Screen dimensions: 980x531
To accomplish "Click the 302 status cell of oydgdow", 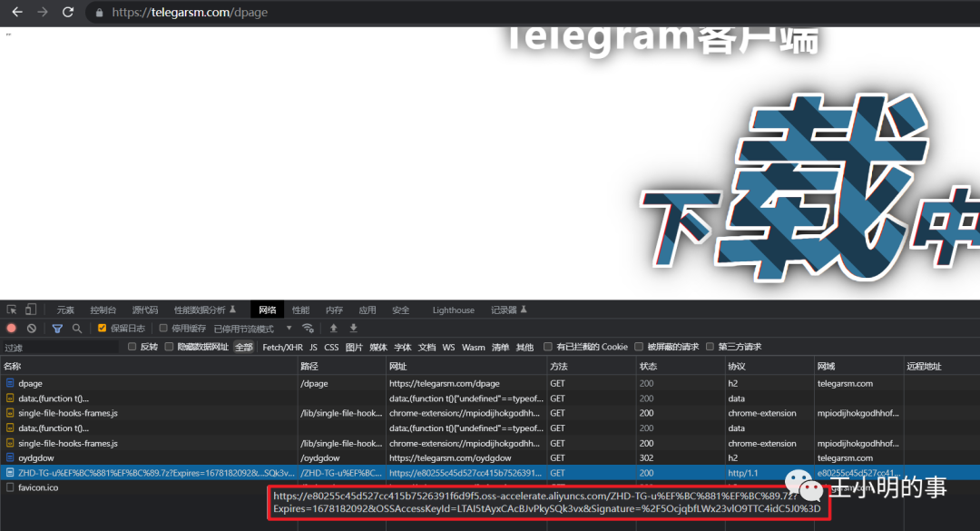I will 646,457.
